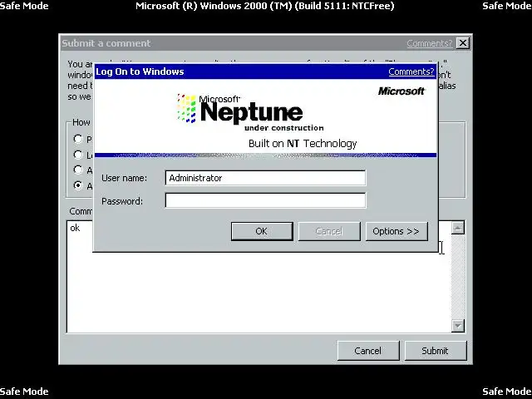The height and width of the screenshot is (399, 532).
Task: Expand logon Options >> button
Action: (x=397, y=231)
